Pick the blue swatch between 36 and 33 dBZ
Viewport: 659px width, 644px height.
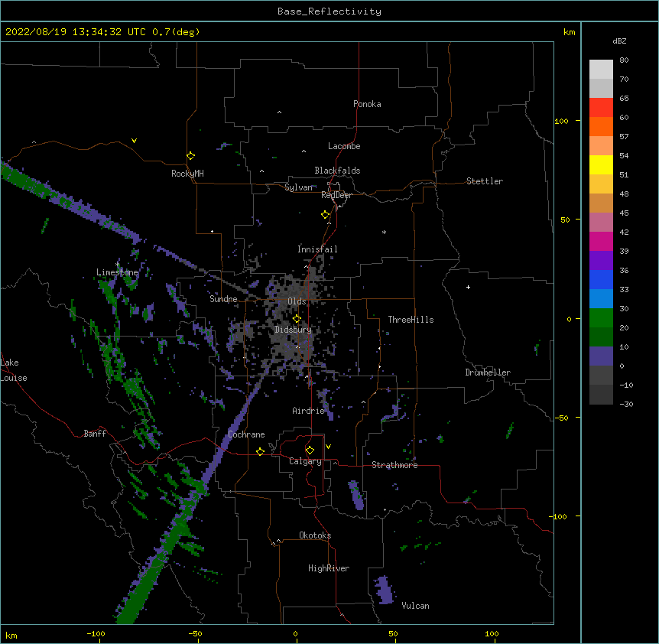pos(601,279)
